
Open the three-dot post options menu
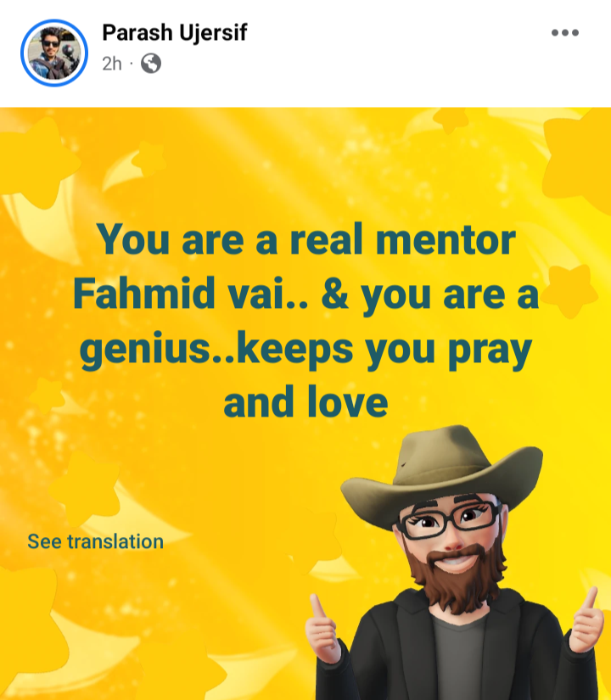[565, 32]
